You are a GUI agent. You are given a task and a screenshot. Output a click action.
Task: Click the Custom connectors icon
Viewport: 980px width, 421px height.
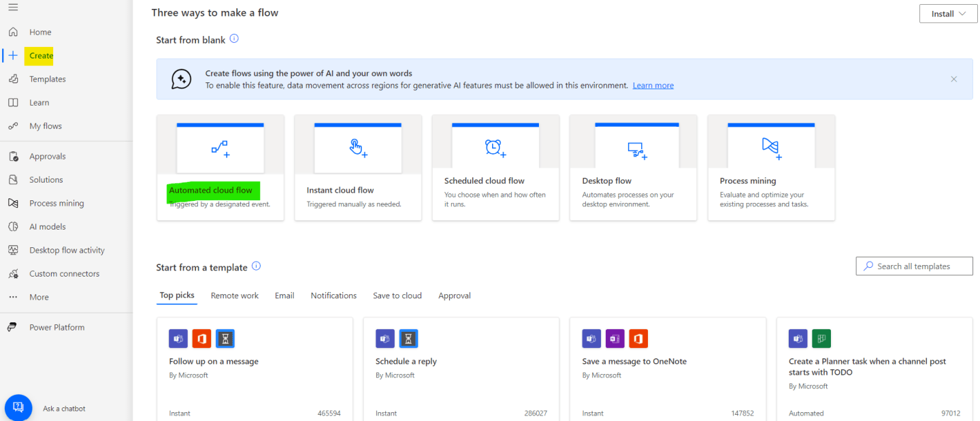[13, 274]
